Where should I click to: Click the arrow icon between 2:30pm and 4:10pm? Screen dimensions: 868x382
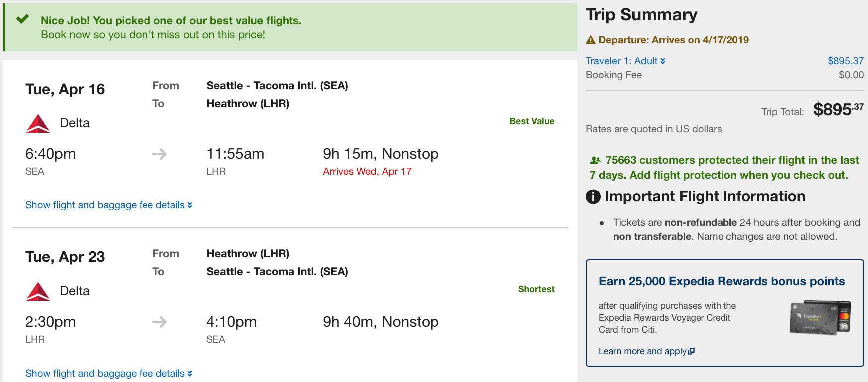pos(160,322)
